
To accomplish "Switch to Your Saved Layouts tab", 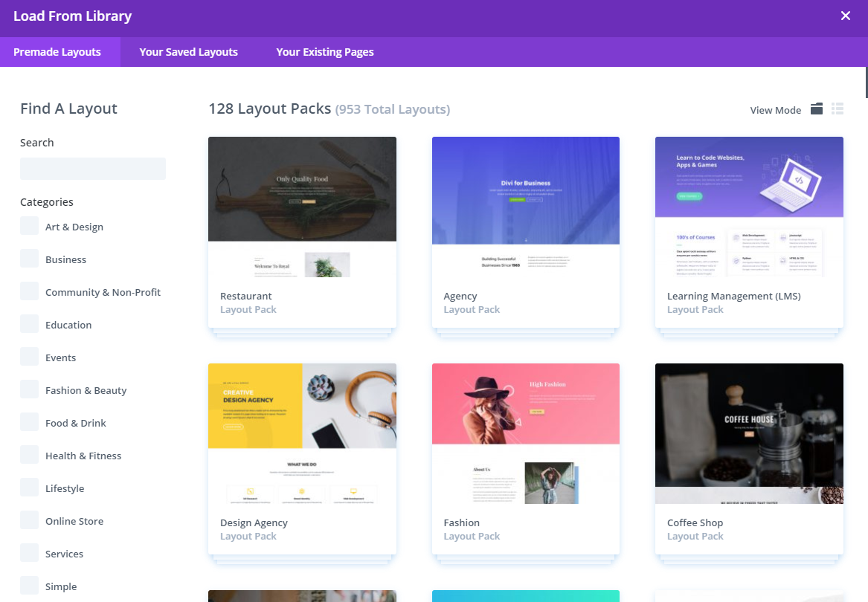I will (x=189, y=52).
